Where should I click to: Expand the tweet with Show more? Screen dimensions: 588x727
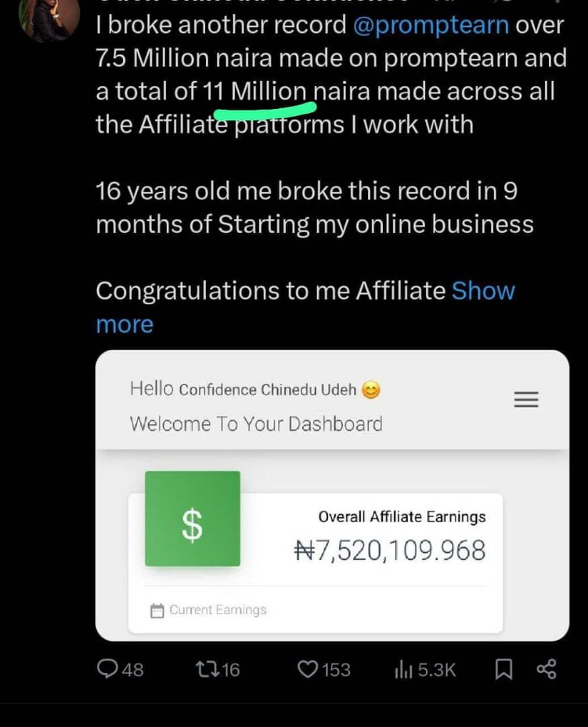482,291
